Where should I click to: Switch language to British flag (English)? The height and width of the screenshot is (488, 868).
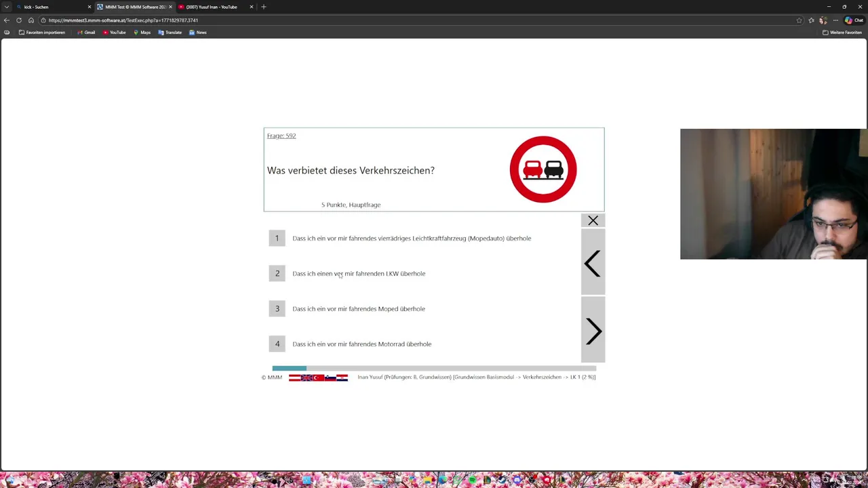coord(307,378)
